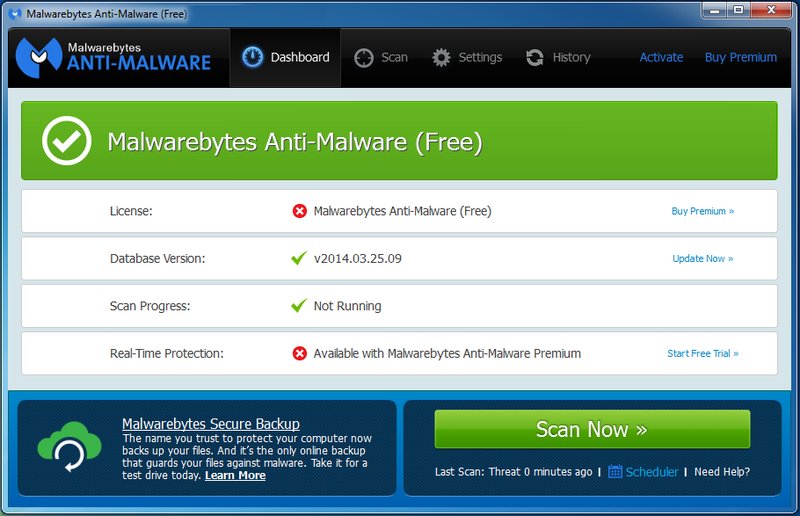Click the Scheduler calendar icon

pyautogui.click(x=615, y=472)
